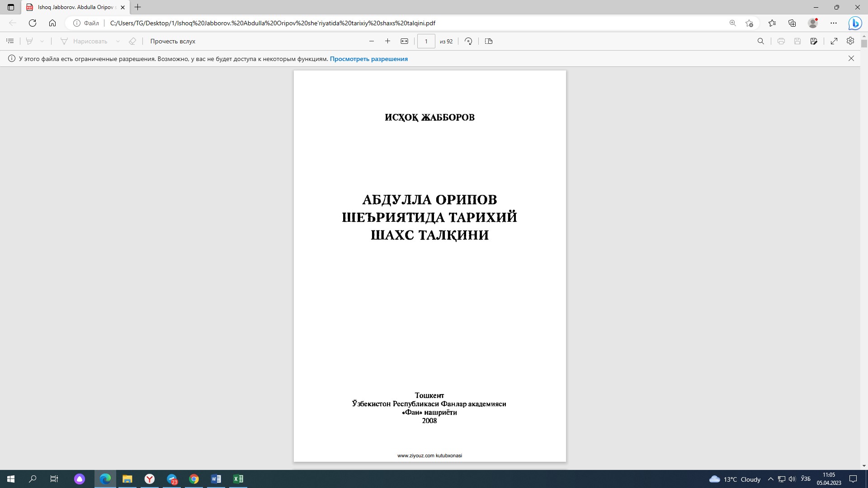
Task: Start Read Aloud narration
Action: click(x=172, y=41)
